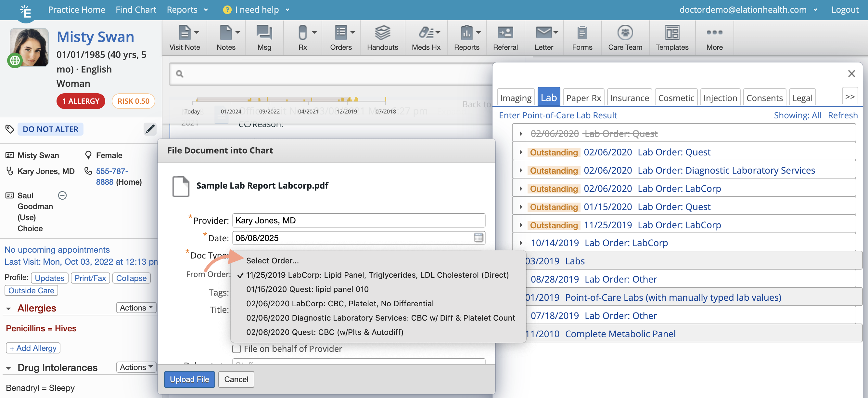Viewport: 868px width, 398px height.
Task: Cancel the File Document dialog
Action: click(x=236, y=379)
